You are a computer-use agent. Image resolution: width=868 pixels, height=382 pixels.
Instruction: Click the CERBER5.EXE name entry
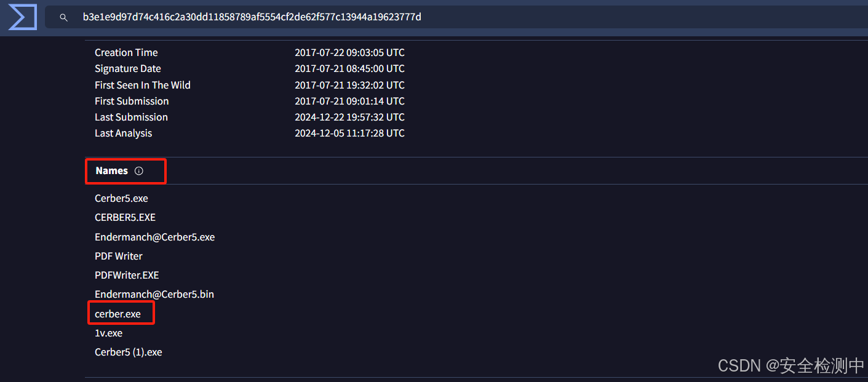pos(125,217)
